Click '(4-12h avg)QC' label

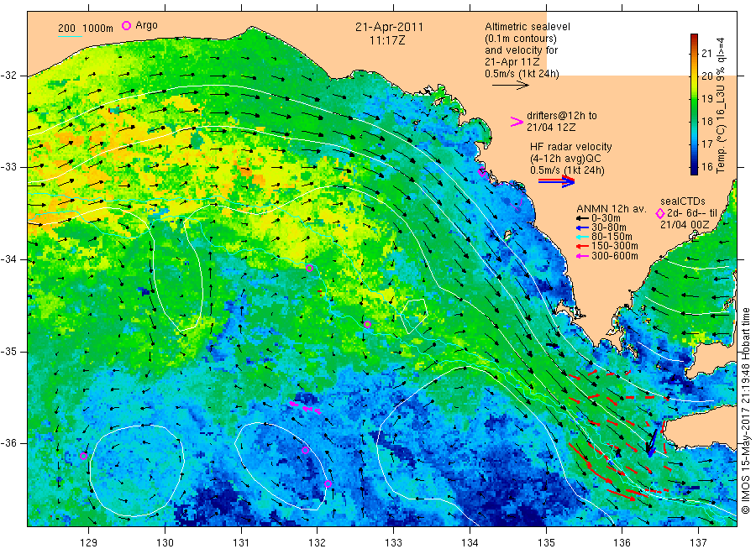pyautogui.click(x=565, y=159)
